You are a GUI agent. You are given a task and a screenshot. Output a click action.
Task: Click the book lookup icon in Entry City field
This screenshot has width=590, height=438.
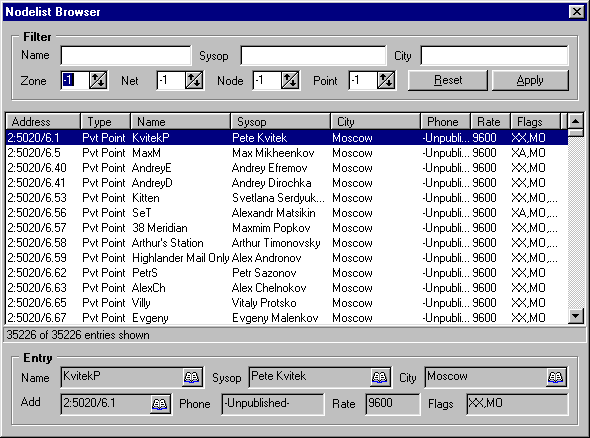(x=555, y=377)
